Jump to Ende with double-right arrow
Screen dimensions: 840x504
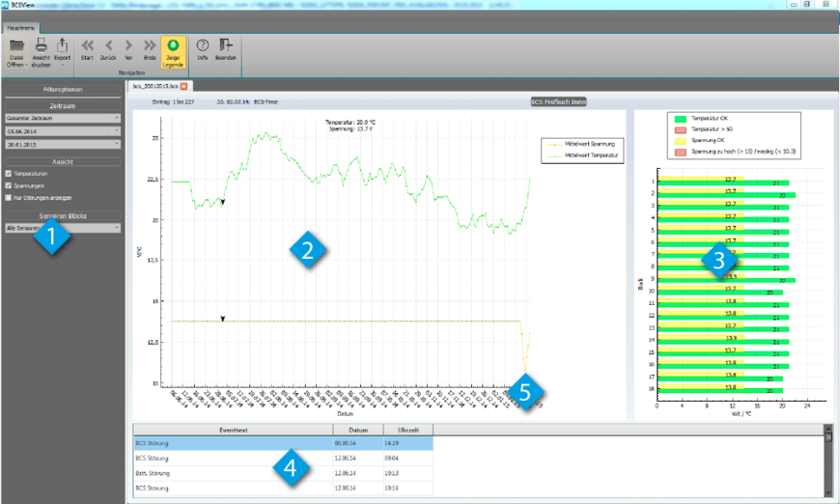pyautogui.click(x=150, y=48)
